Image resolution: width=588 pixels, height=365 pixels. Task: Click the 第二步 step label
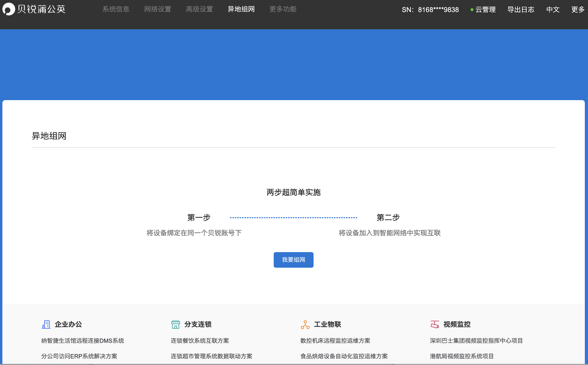click(x=388, y=217)
